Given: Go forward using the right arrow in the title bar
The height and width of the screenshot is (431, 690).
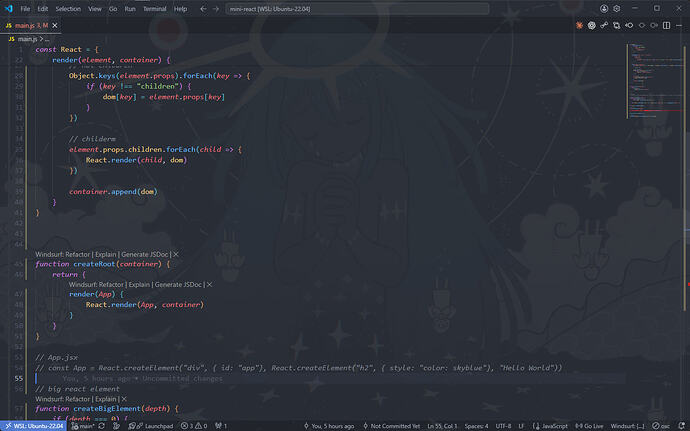Looking at the screenshot, I should tap(216, 9).
